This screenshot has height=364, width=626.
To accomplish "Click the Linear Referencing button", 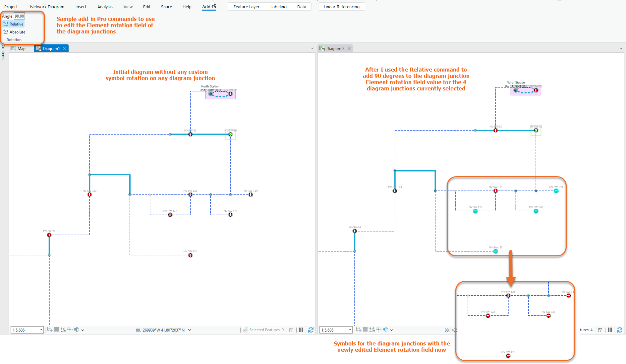I will pyautogui.click(x=341, y=6).
